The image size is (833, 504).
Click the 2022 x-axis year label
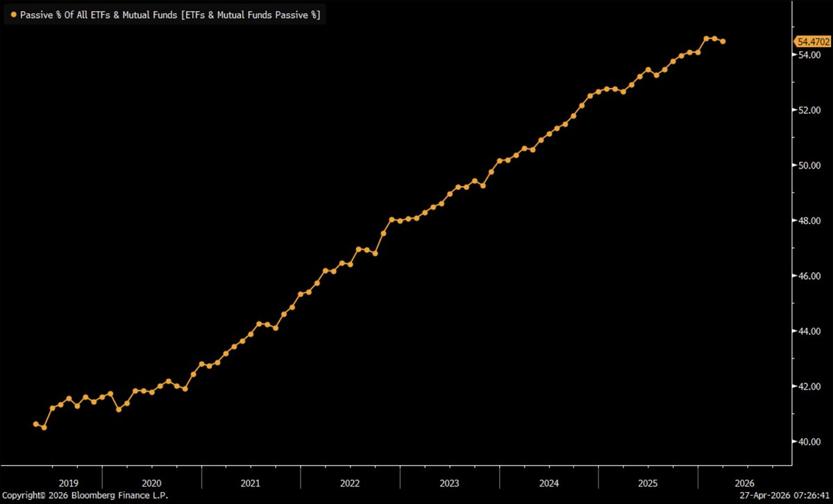click(x=350, y=482)
